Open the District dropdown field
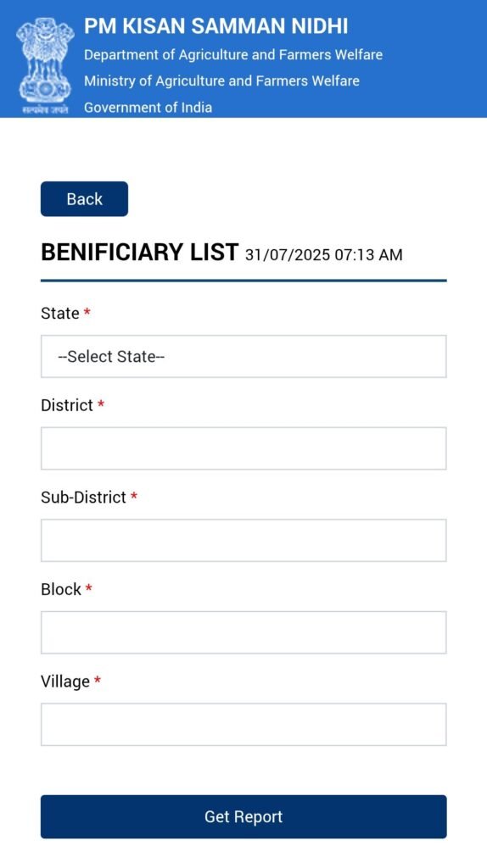487x868 pixels. click(x=243, y=448)
